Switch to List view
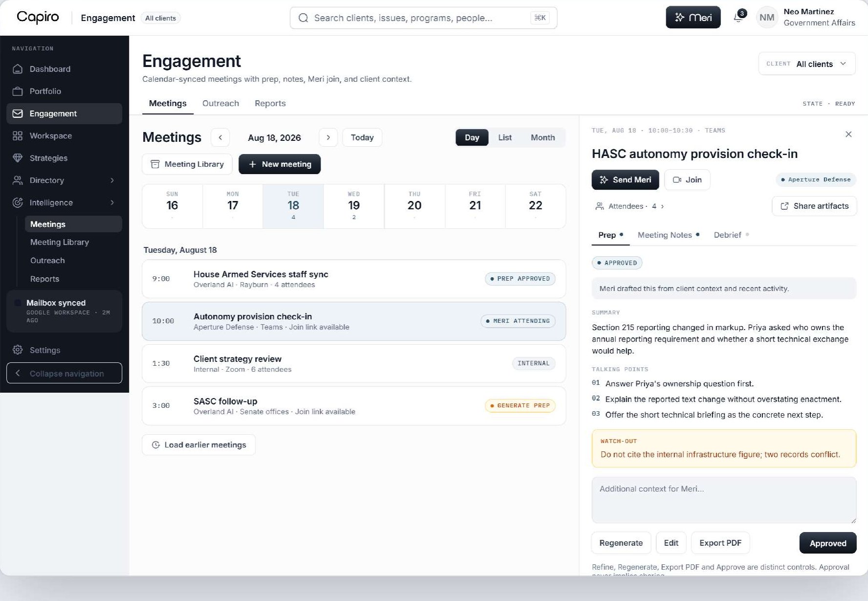 (505, 137)
